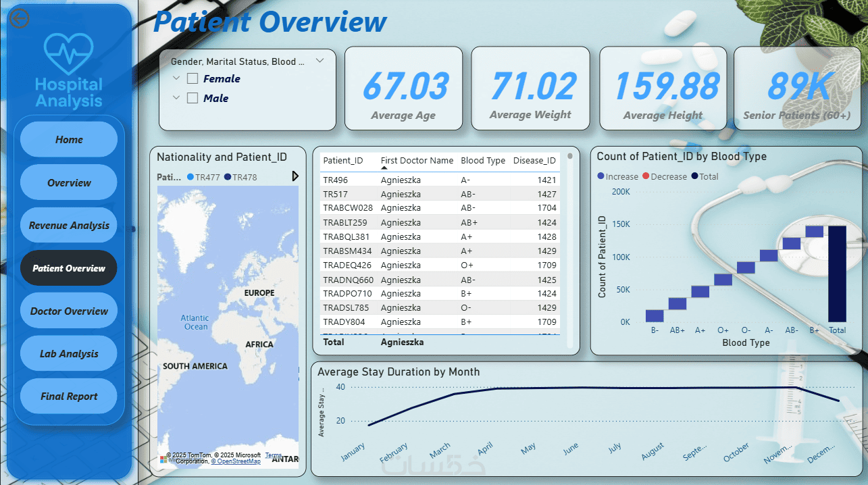Viewport: 868px width, 485px height.
Task: Open the Gender, Marital Status slicer dropdown
Action: (320, 61)
